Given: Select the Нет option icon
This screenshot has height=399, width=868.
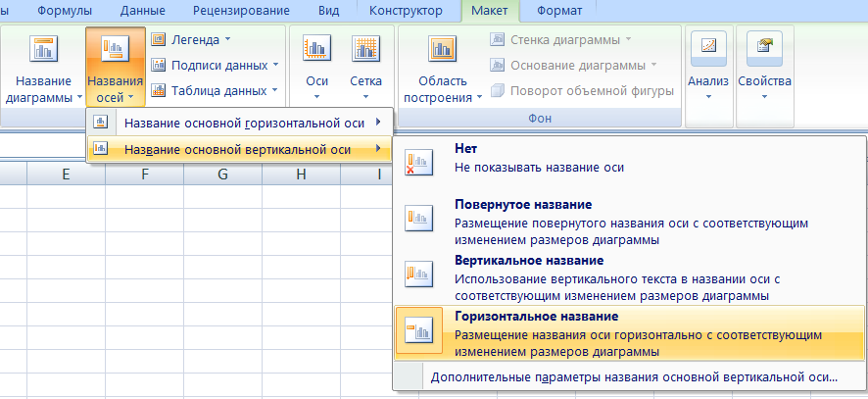Looking at the screenshot, I should coord(419,162).
